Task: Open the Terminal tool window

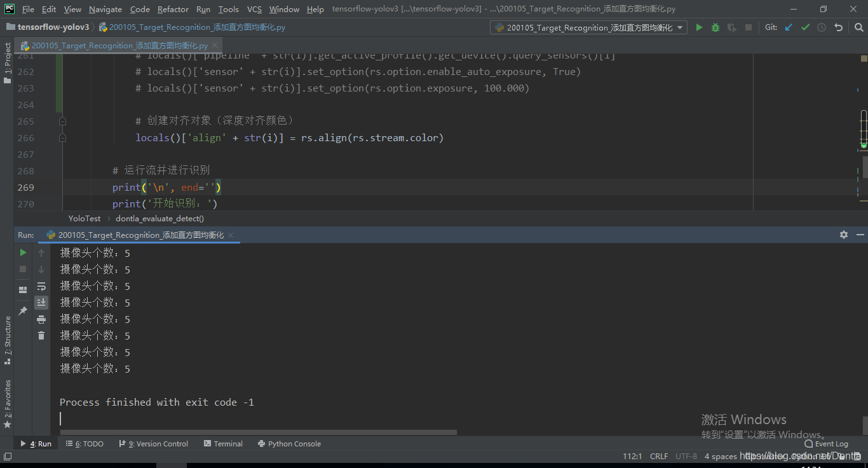Action: [x=223, y=444]
